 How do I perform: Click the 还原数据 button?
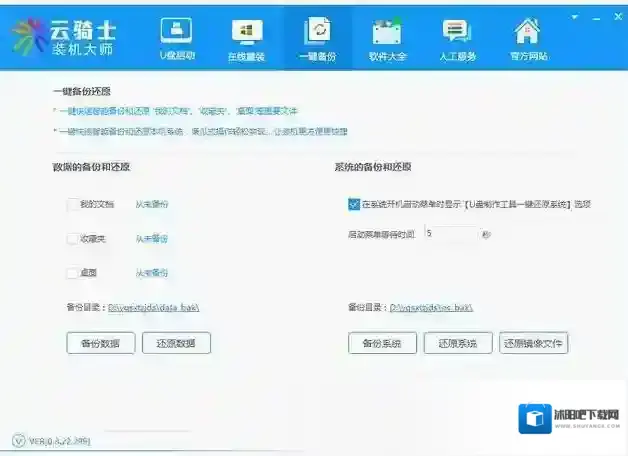176,343
